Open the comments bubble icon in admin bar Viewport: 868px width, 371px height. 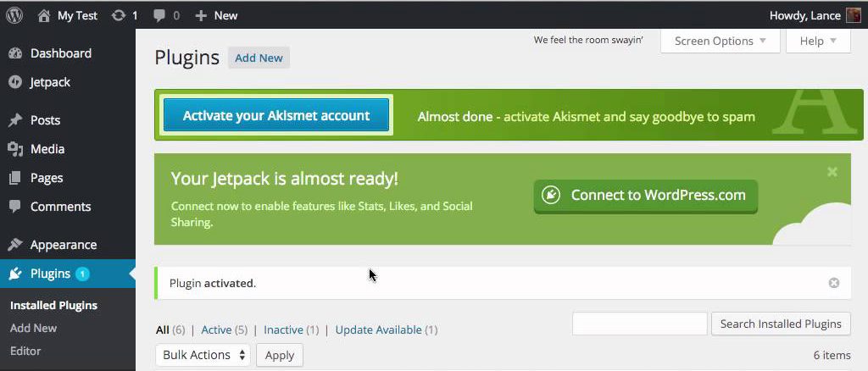click(159, 16)
